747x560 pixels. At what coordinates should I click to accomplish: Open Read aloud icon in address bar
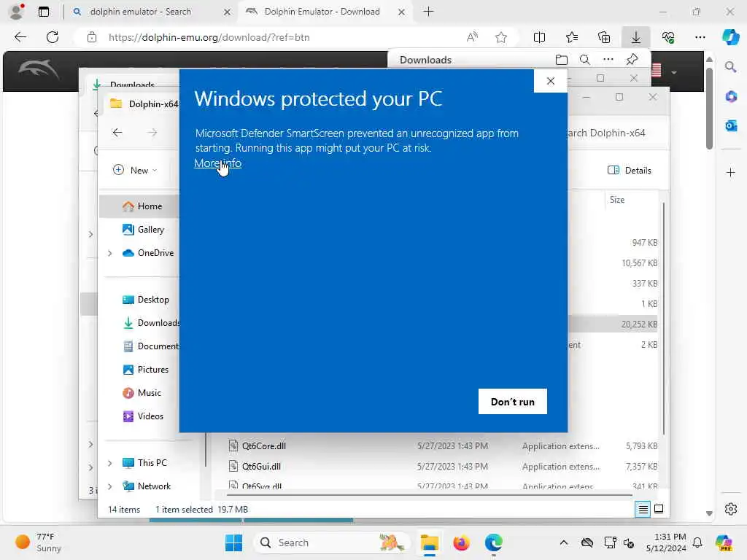(x=472, y=37)
